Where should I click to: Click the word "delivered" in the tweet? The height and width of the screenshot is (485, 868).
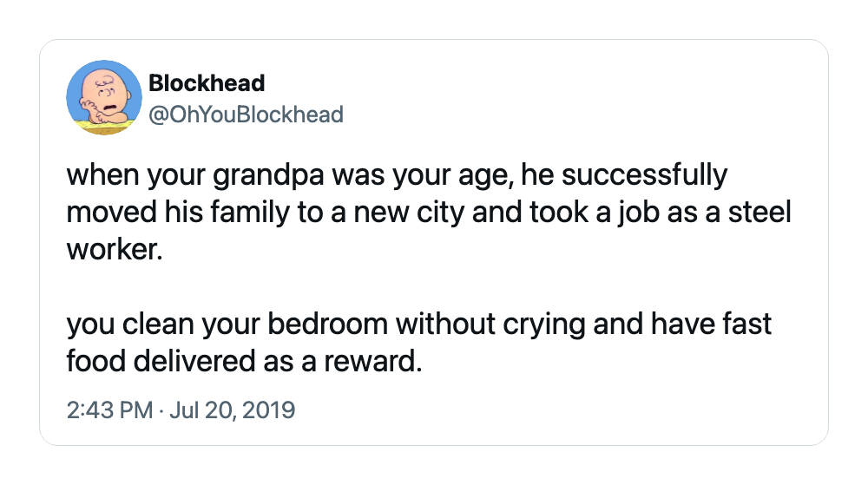[x=194, y=362]
